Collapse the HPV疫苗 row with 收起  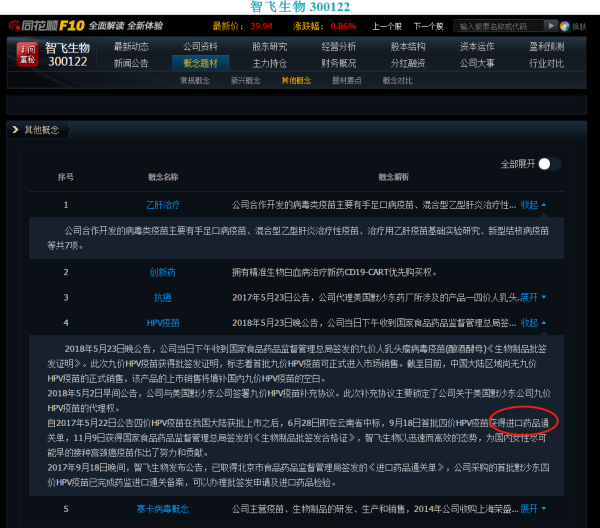[533, 323]
